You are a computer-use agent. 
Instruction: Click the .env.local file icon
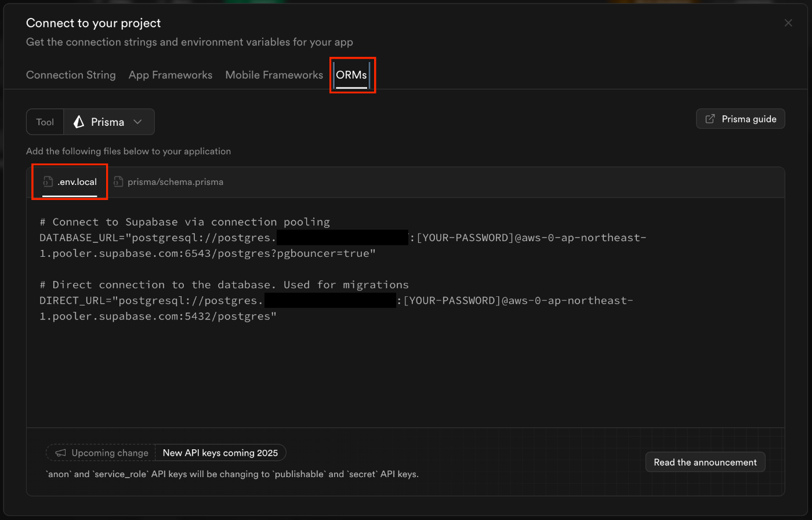(48, 182)
